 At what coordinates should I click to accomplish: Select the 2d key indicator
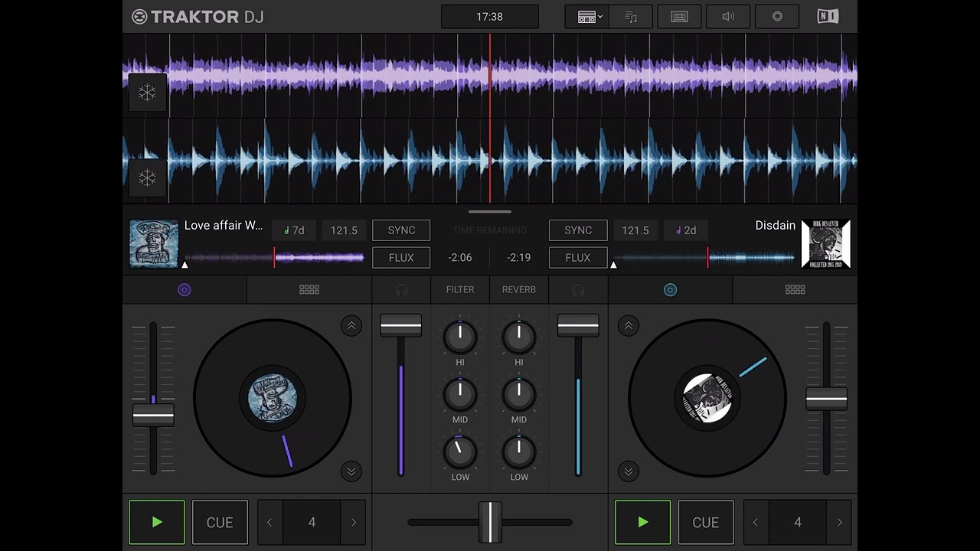(685, 230)
